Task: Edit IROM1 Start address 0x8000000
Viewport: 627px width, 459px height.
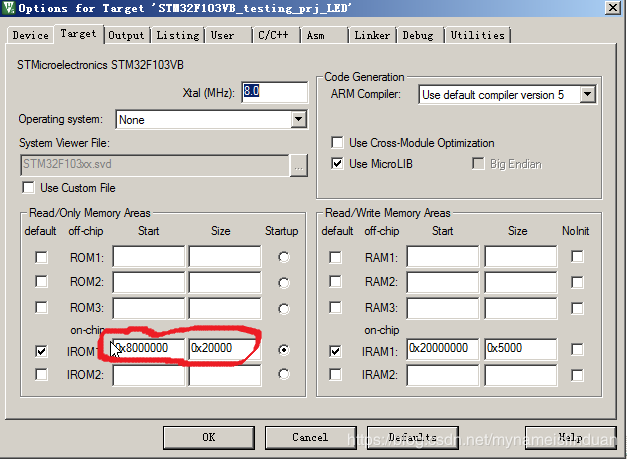Action: 149,349
